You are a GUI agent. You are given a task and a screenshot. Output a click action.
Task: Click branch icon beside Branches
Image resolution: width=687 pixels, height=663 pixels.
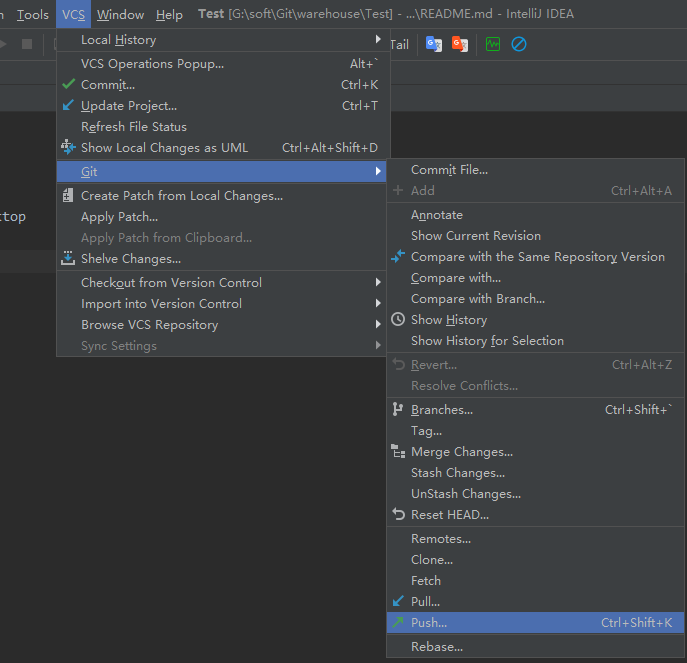tap(397, 409)
